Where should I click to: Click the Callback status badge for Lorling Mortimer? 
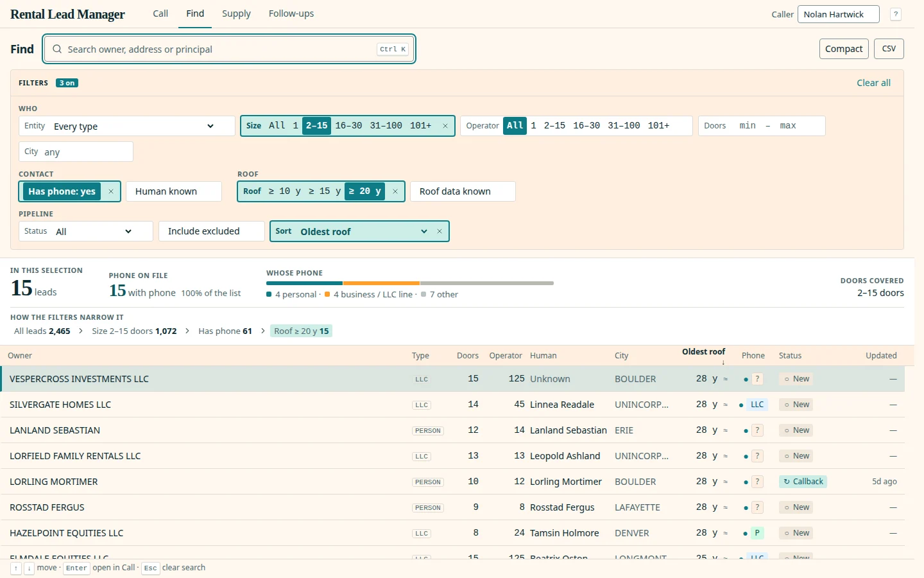point(803,482)
